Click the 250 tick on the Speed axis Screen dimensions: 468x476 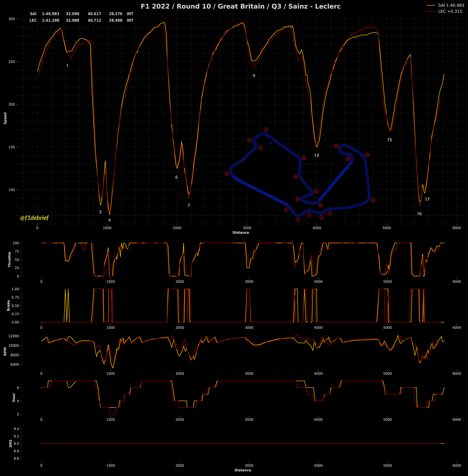[11, 61]
